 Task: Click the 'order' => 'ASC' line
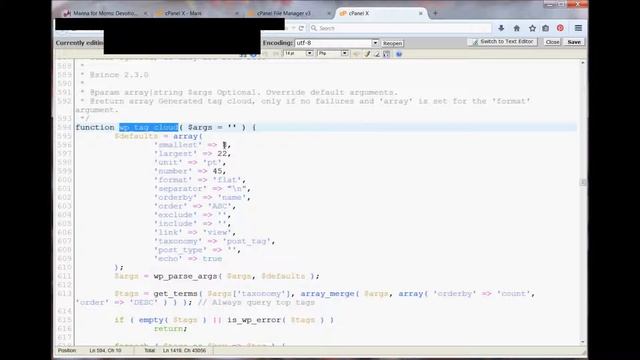[x=195, y=206]
